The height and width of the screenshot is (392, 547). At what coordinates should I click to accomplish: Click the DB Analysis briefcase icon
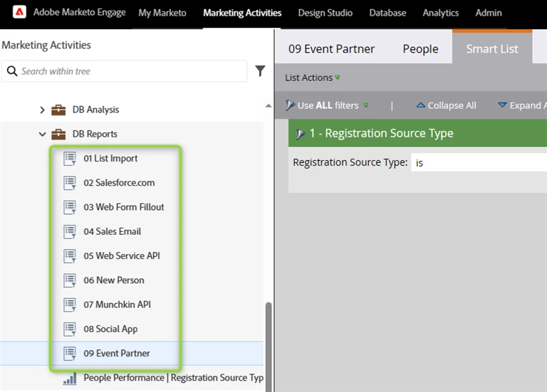[58, 110]
